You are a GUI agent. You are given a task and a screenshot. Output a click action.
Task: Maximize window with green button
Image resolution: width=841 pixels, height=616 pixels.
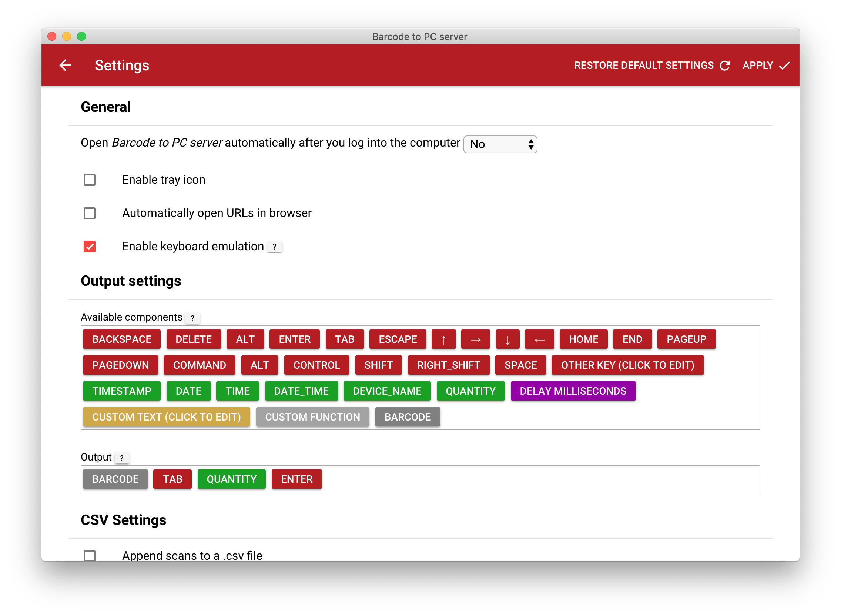[81, 36]
